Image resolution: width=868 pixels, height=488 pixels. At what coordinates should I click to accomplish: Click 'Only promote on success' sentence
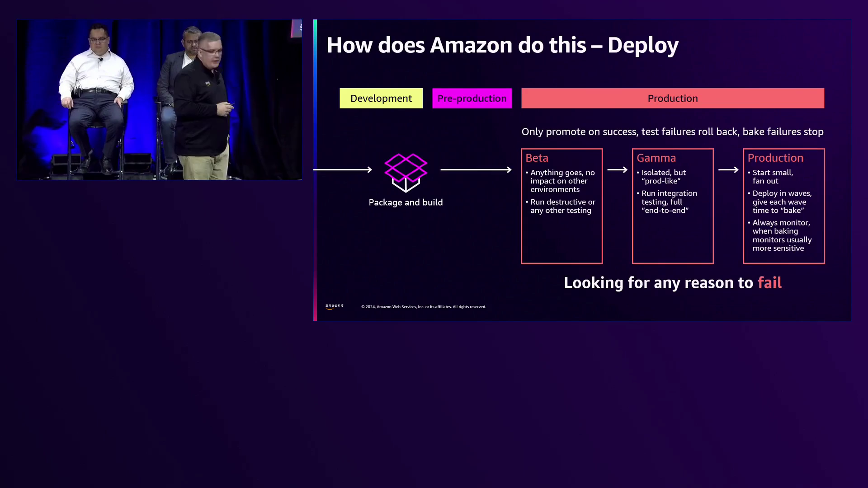(672, 131)
